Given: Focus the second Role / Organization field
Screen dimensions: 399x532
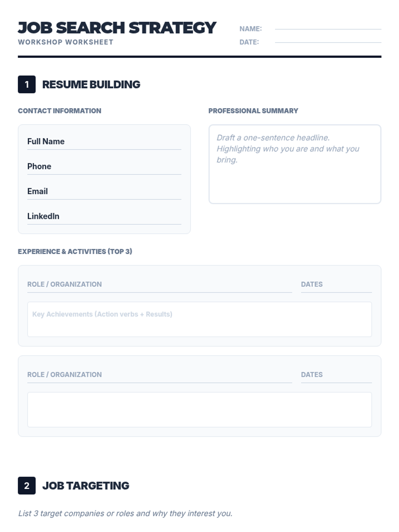Looking at the screenshot, I should tap(160, 375).
